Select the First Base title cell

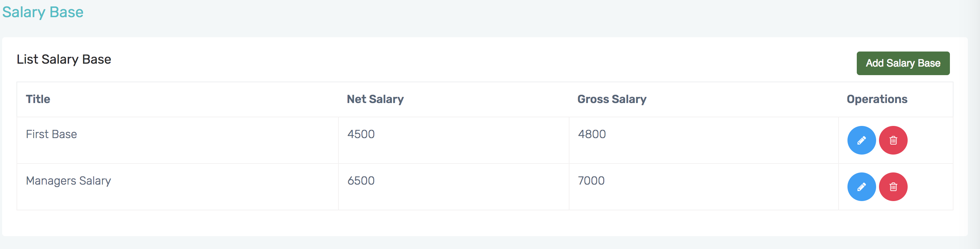coord(51,134)
